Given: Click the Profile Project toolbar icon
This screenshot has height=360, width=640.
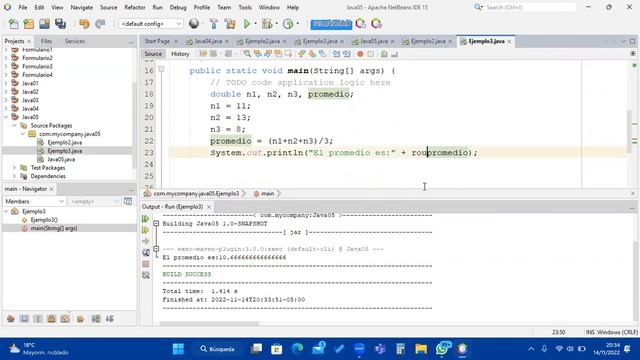Looking at the screenshot, I should (288, 24).
